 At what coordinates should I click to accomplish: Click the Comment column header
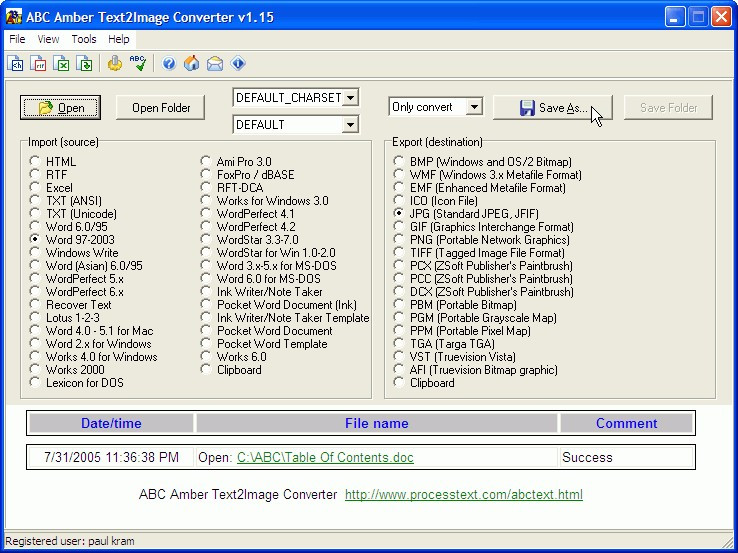point(626,423)
